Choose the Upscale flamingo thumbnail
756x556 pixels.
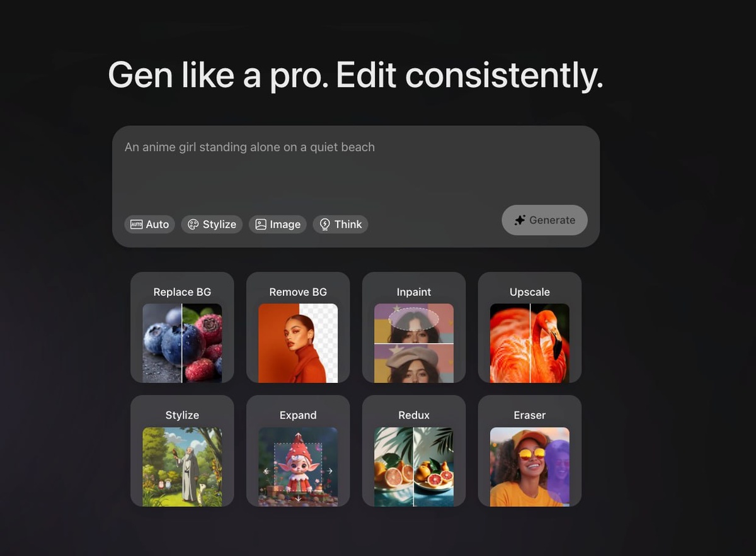pyautogui.click(x=530, y=343)
